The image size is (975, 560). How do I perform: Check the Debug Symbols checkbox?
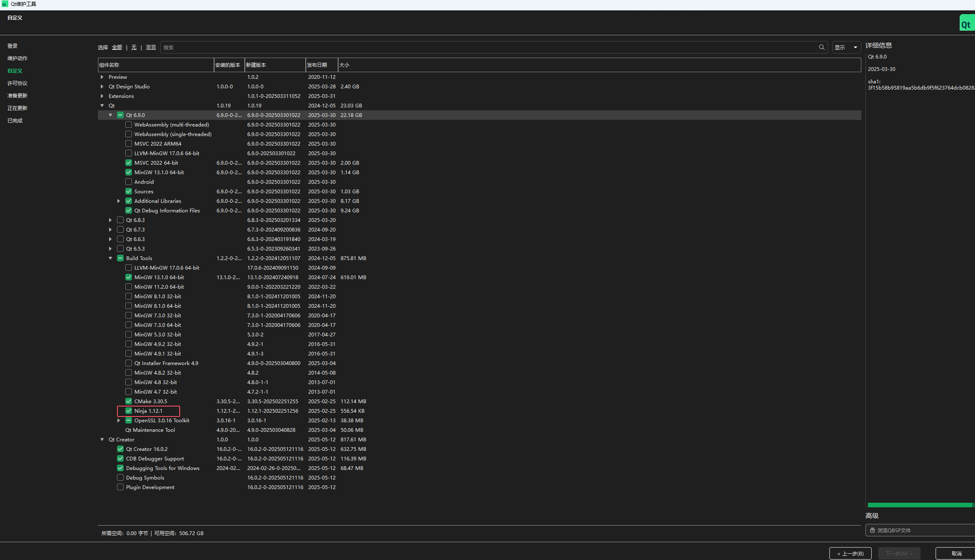tap(120, 478)
